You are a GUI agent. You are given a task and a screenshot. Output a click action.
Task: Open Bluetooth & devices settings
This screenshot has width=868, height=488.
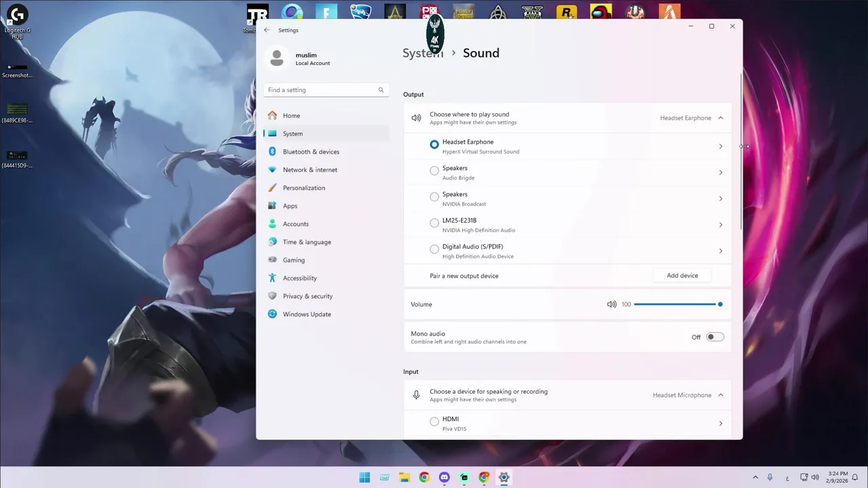[327, 151]
